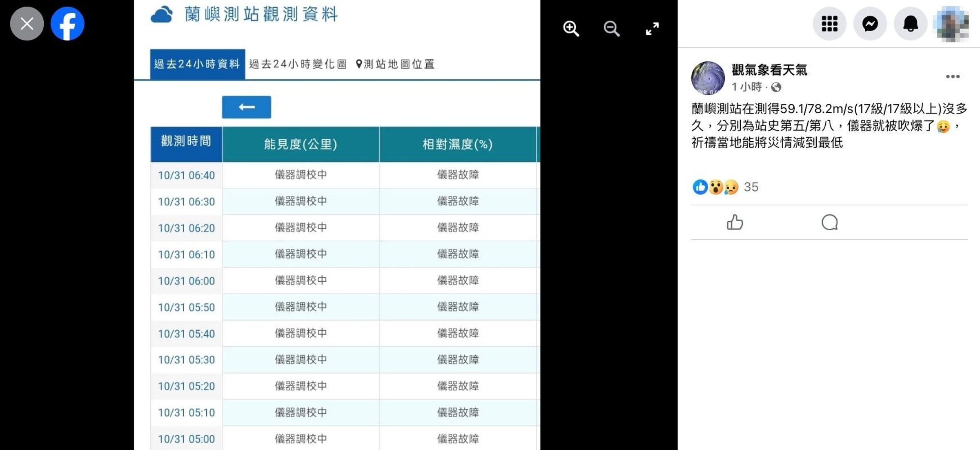
Task: Click the blue left-arrow back button
Action: [247, 107]
